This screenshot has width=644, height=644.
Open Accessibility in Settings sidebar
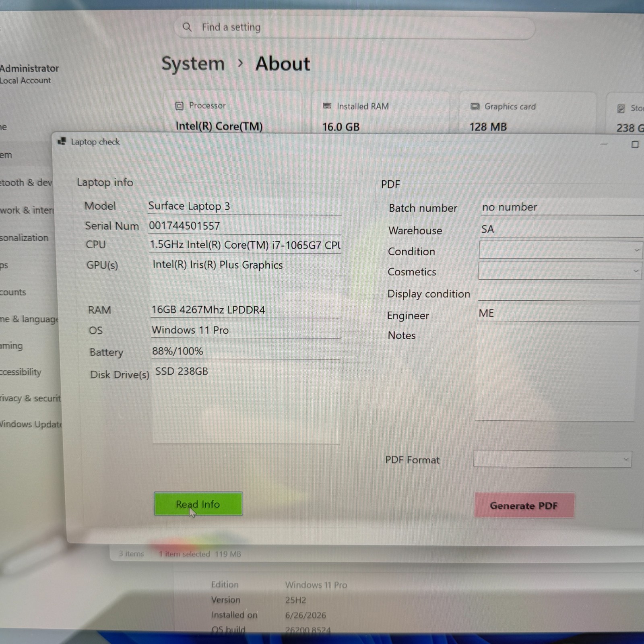tap(21, 372)
